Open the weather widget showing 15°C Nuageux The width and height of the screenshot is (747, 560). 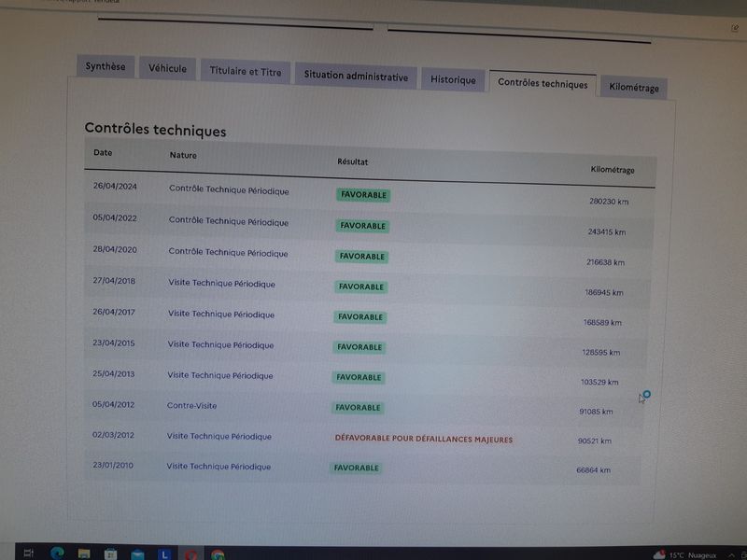click(685, 555)
